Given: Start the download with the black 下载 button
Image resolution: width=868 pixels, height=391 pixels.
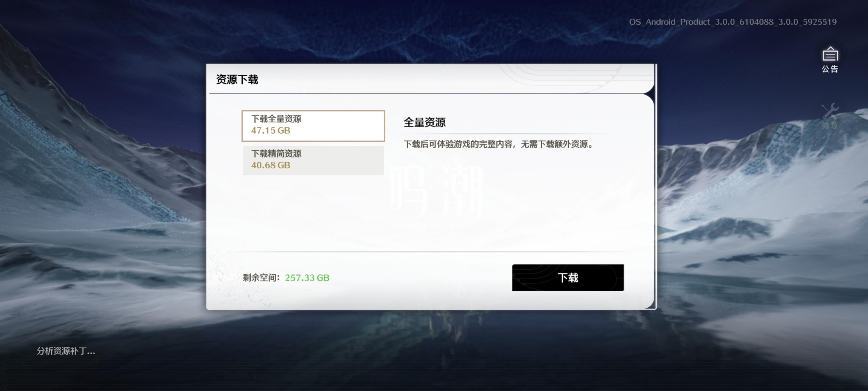Looking at the screenshot, I should 568,278.
